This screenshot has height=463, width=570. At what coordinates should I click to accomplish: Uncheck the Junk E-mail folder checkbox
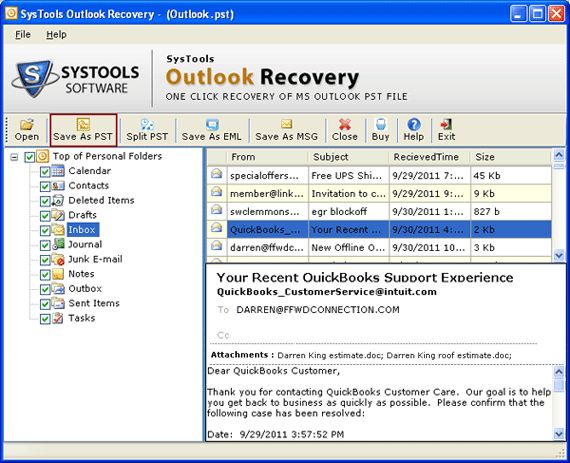tap(45, 260)
